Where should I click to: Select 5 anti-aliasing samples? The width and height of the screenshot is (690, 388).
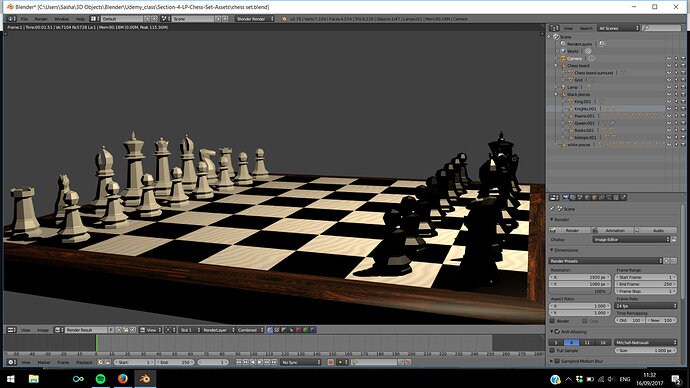[x=556, y=342]
